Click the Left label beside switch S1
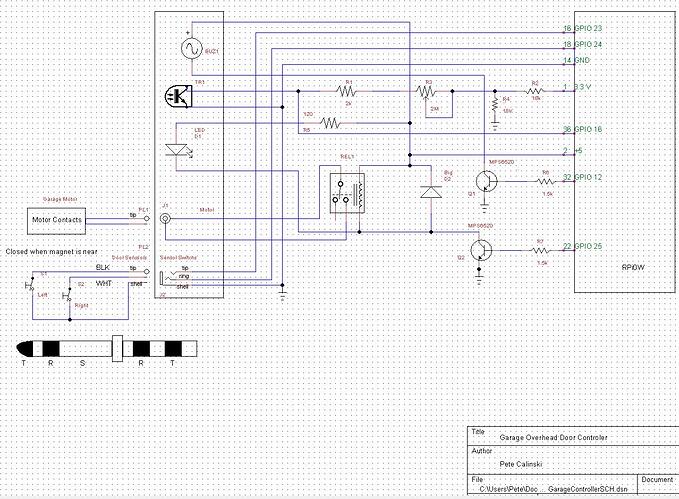 pos(42,295)
